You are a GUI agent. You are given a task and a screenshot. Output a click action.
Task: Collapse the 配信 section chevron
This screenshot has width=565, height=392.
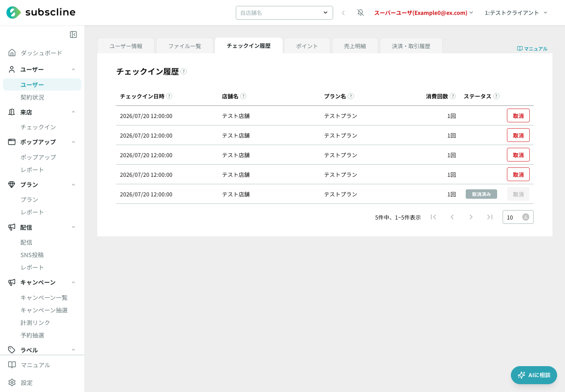point(73,227)
